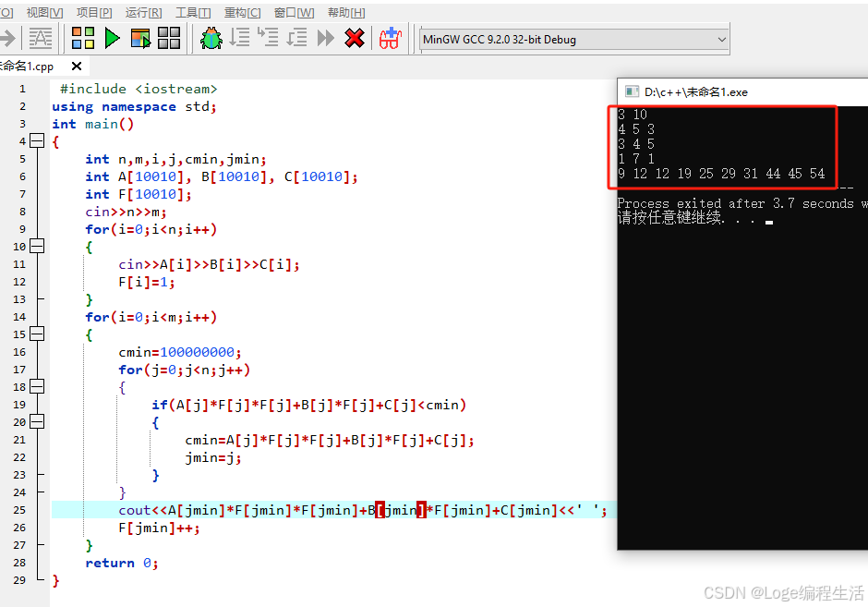Click 'for(j=0;j<n;j++)' on line 17
Viewport: 868px width, 607px height.
tap(185, 370)
